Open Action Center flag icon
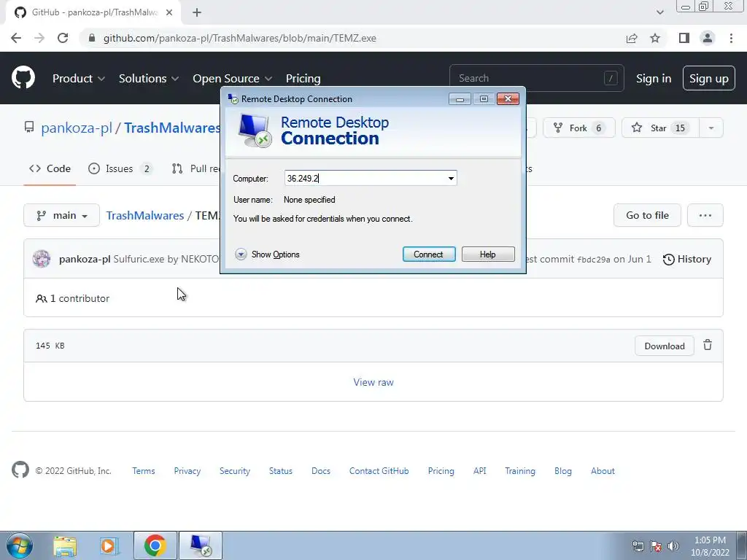Screen dimensions: 747x560 tap(656, 546)
